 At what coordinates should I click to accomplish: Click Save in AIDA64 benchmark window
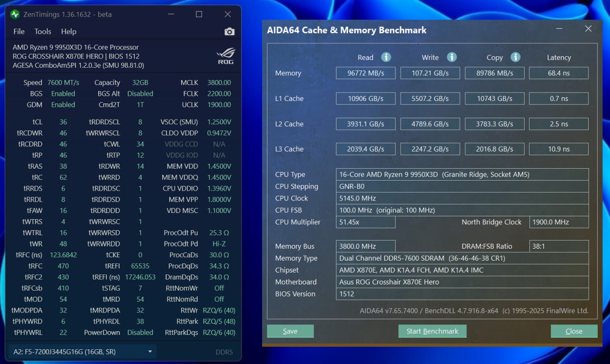click(290, 331)
